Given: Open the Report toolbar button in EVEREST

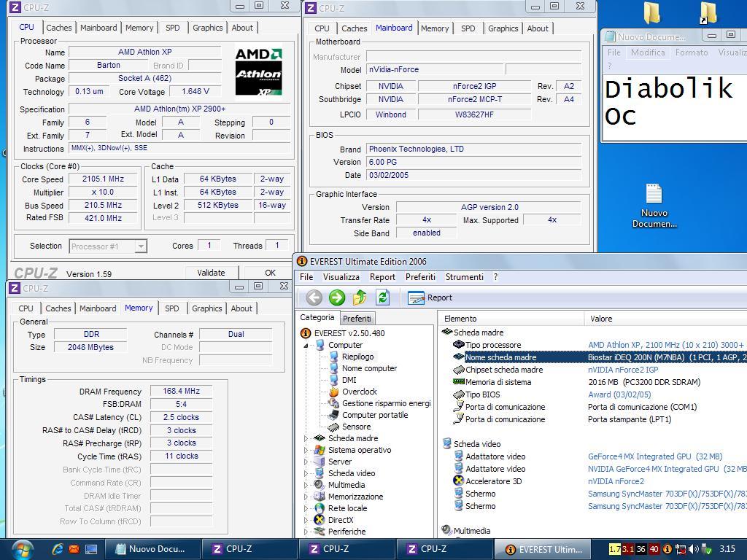Looking at the screenshot, I should [x=430, y=297].
